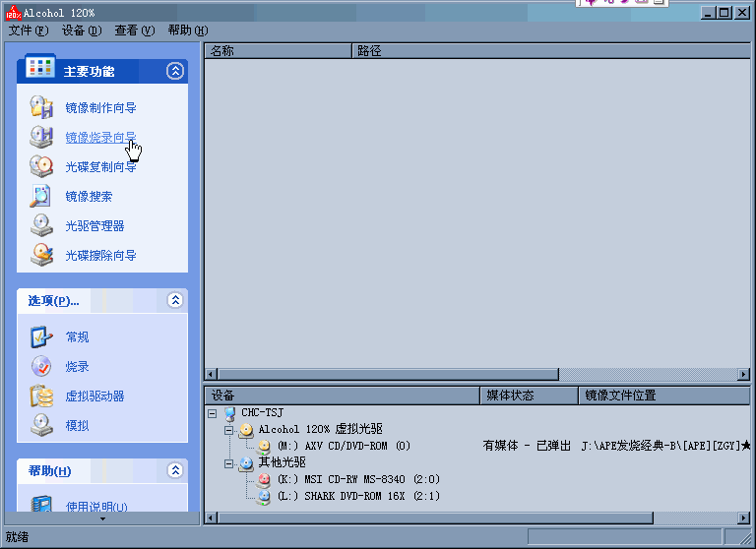Collapse the 其他光驱 tree node
756x549 pixels.
[x=229, y=462]
